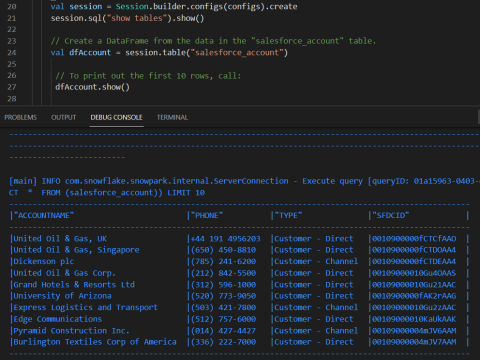Click the University of Arizona account row

pos(239,296)
